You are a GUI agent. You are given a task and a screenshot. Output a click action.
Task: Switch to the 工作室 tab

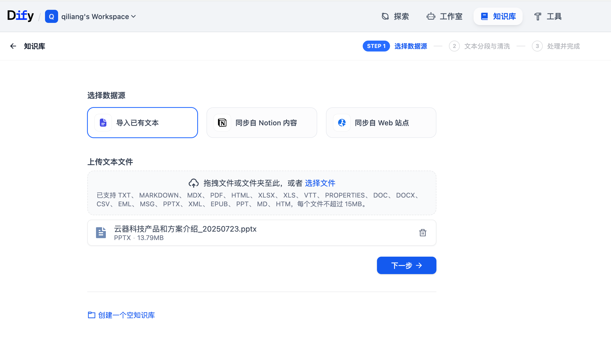[445, 16]
